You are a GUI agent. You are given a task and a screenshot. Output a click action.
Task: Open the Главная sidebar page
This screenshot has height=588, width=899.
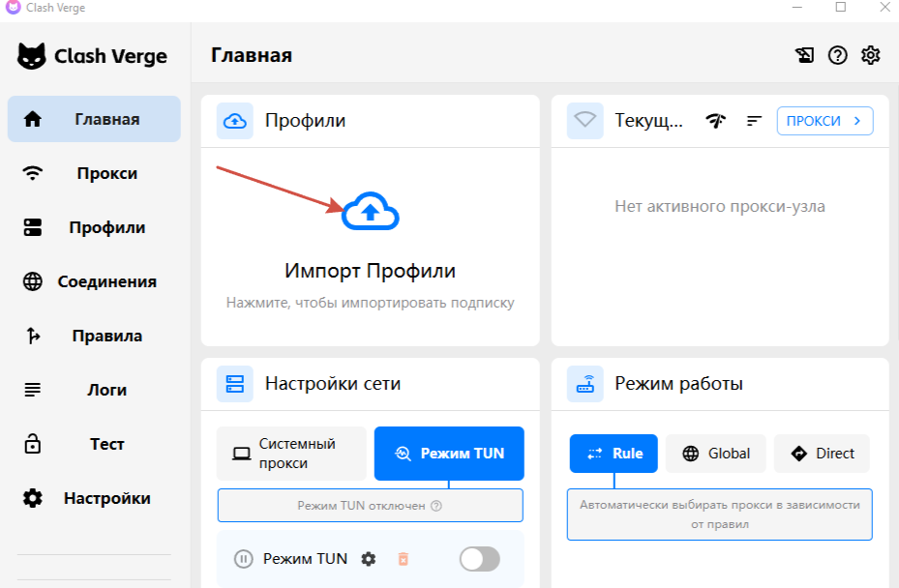(94, 119)
